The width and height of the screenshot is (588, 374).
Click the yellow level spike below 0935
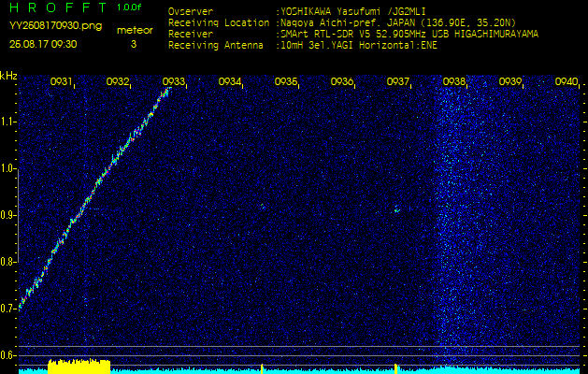262,368
